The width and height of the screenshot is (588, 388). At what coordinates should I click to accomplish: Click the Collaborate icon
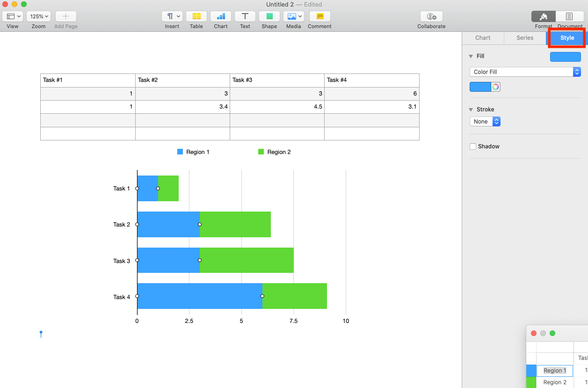pos(431,16)
